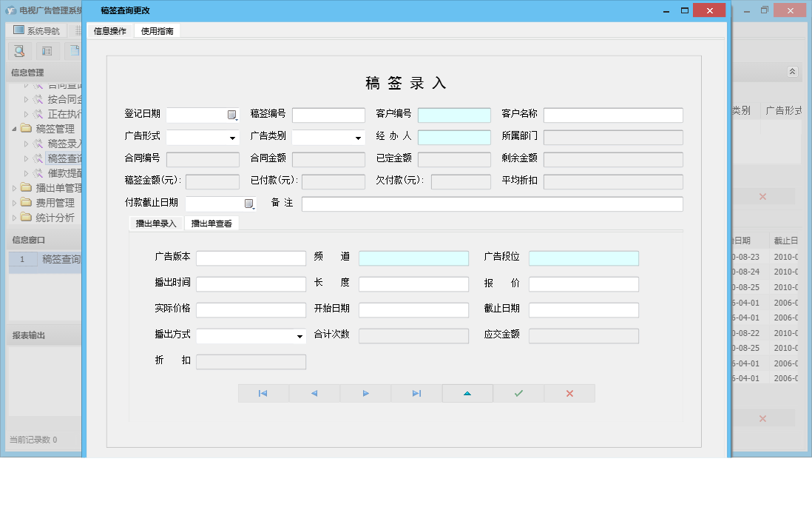Open the 信息操作 menu

click(110, 31)
